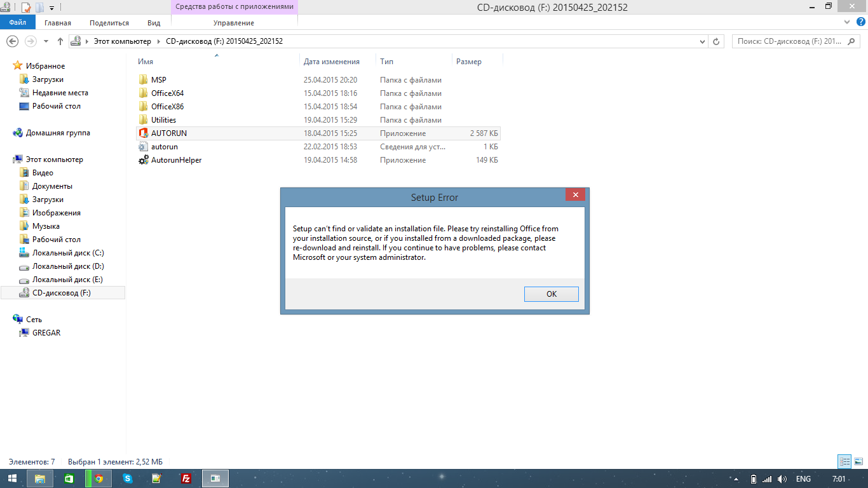Image resolution: width=868 pixels, height=488 pixels.
Task: Click OK in the Setup Error dialog
Action: pos(551,294)
